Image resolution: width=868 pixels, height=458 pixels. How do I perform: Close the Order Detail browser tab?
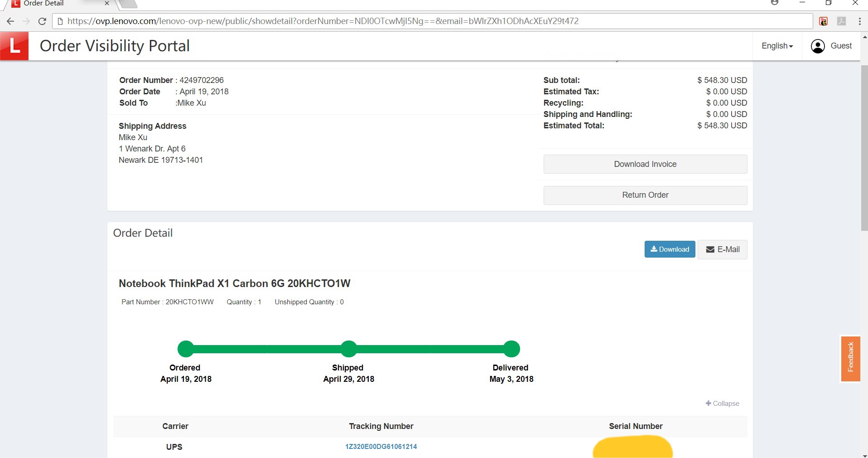[x=107, y=4]
